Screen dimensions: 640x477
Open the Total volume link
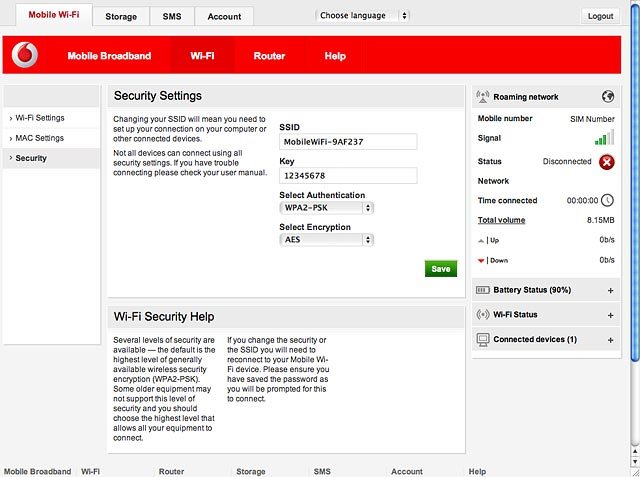click(501, 220)
